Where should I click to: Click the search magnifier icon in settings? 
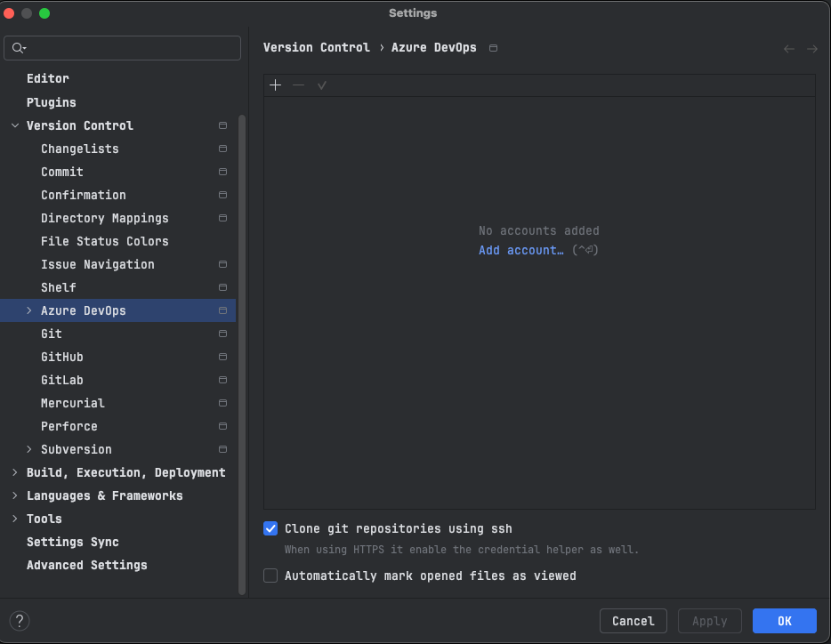click(x=19, y=48)
